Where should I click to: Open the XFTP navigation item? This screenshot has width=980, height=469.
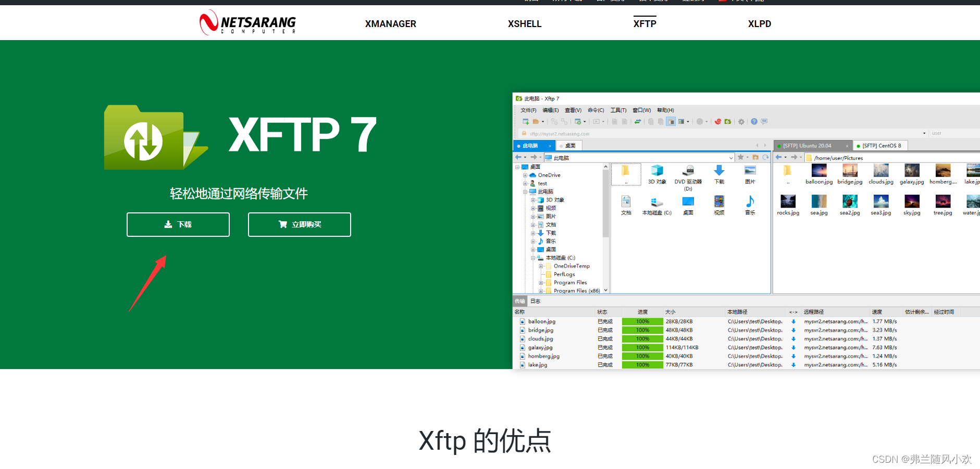pyautogui.click(x=644, y=23)
